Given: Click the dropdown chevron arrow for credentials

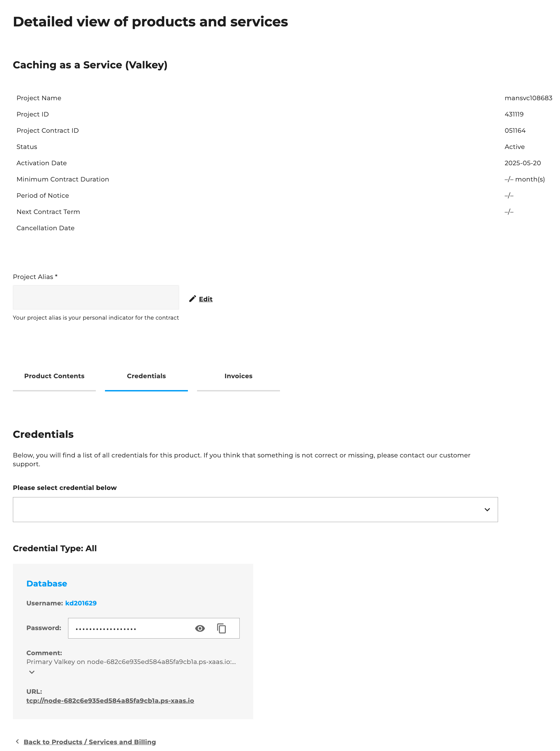Looking at the screenshot, I should tap(487, 510).
